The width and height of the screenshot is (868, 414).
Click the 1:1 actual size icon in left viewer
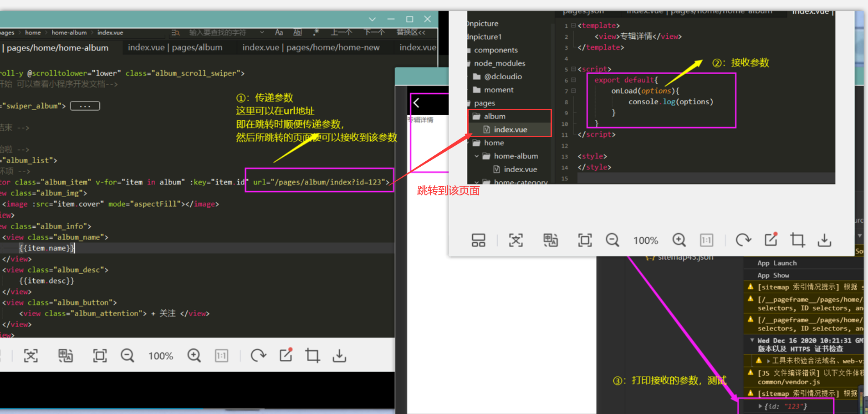(221, 356)
